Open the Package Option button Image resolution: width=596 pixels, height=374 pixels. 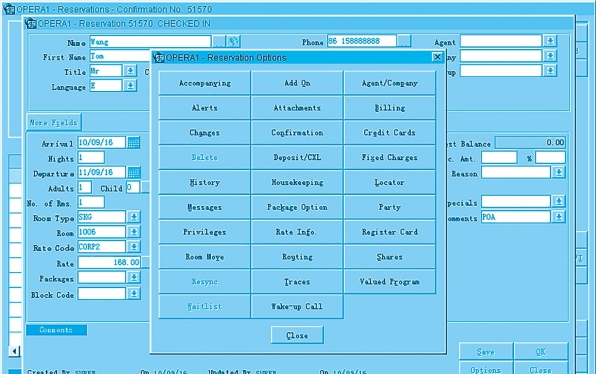(297, 207)
